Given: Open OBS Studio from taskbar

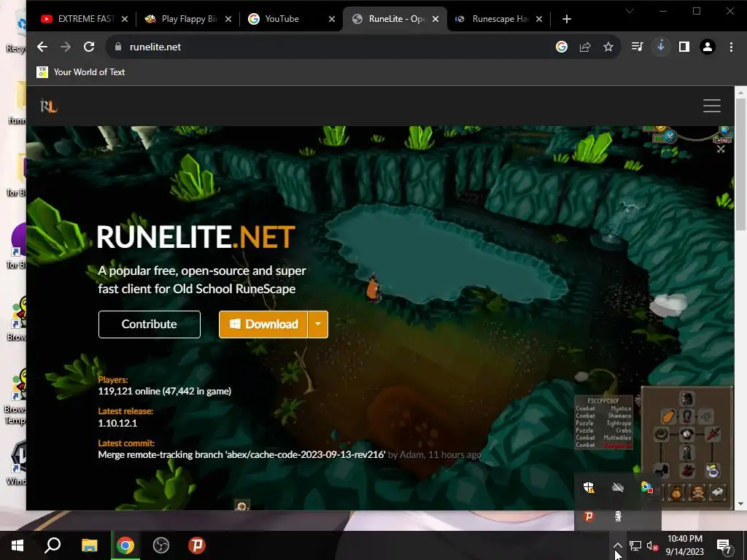Looking at the screenshot, I should click(161, 545).
